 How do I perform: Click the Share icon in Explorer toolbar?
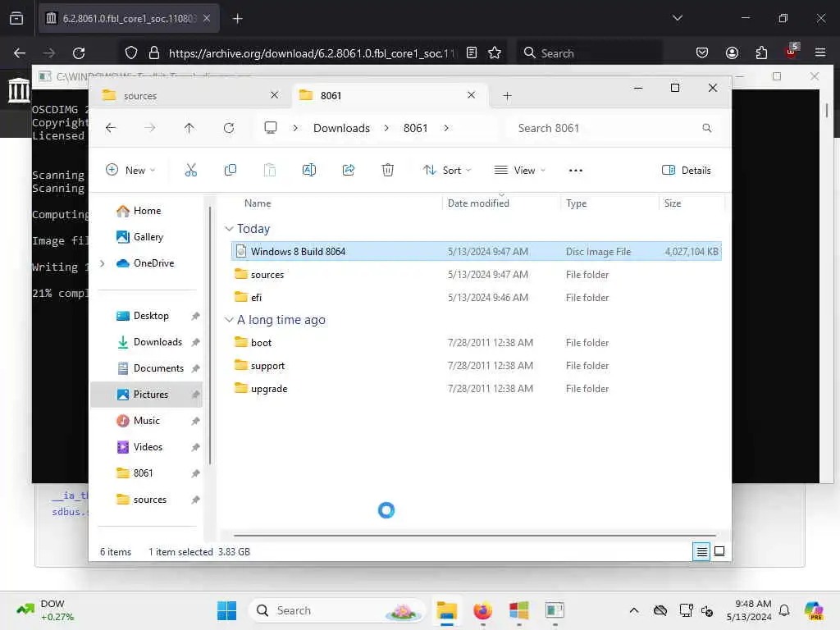click(x=348, y=171)
